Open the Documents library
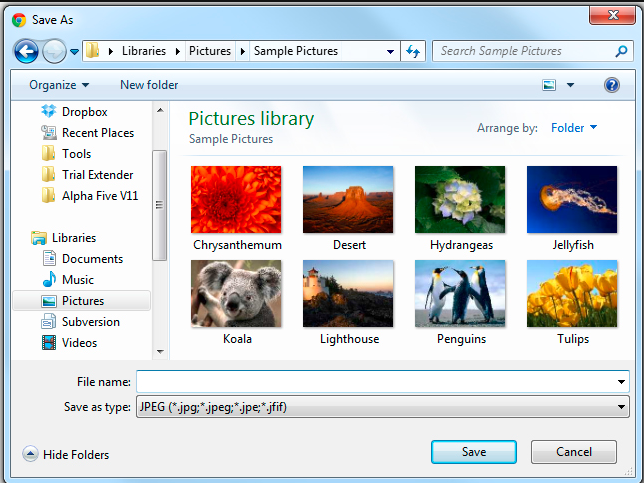This screenshot has height=483, width=644. tap(82, 259)
